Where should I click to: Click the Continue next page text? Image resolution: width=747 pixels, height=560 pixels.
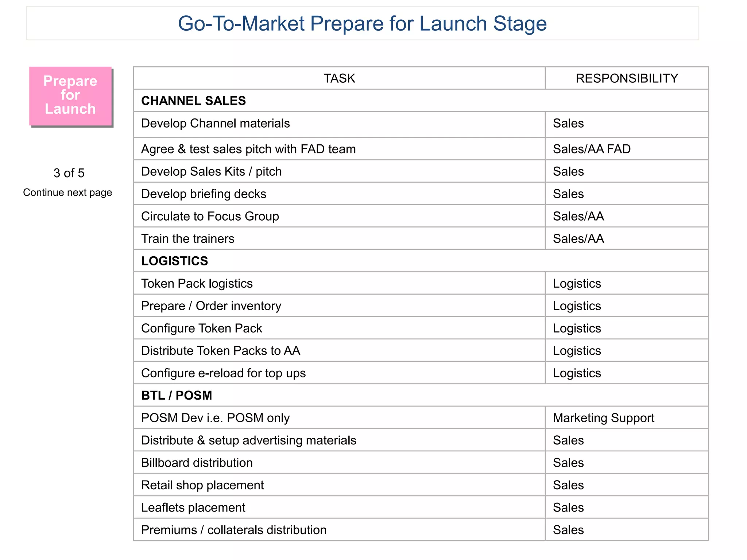pyautogui.click(x=67, y=192)
